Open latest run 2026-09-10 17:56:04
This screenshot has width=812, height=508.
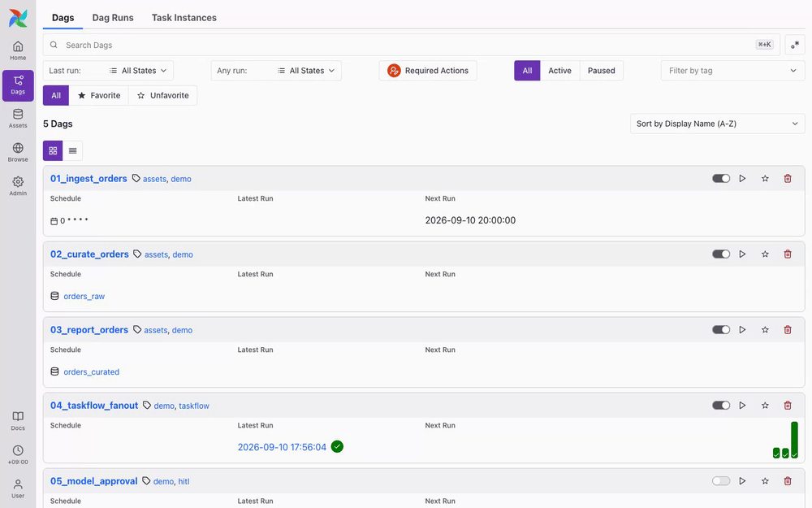tap(282, 447)
